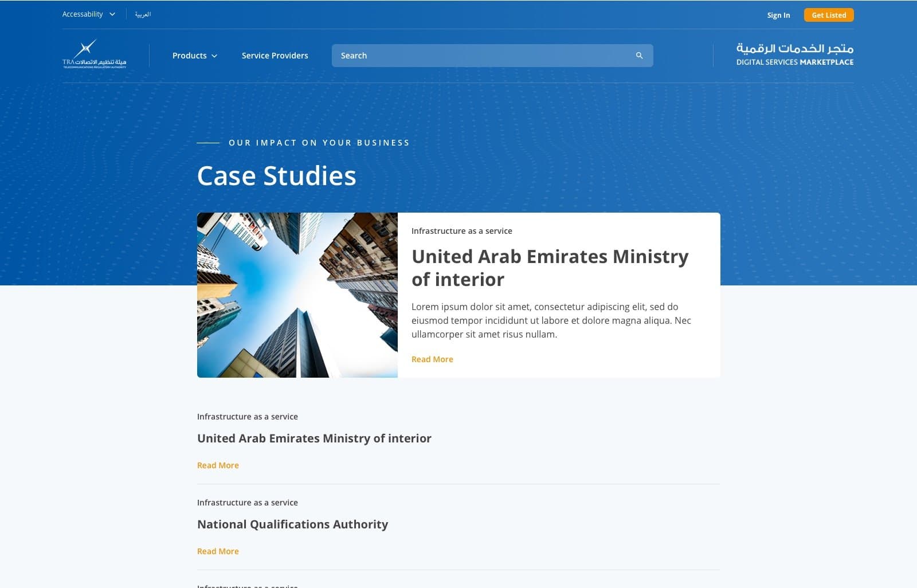Click the search magnifier icon
The height and width of the screenshot is (588, 917).
pyautogui.click(x=639, y=56)
